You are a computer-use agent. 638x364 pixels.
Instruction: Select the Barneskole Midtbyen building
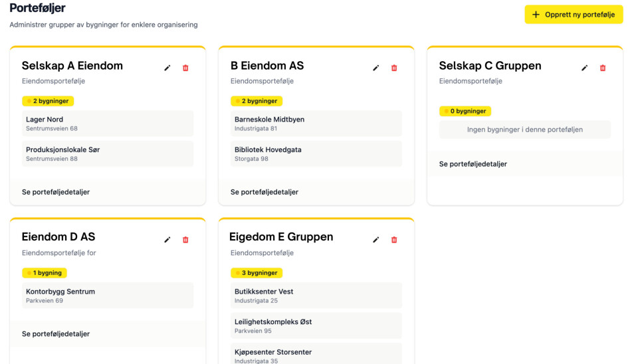coord(316,124)
